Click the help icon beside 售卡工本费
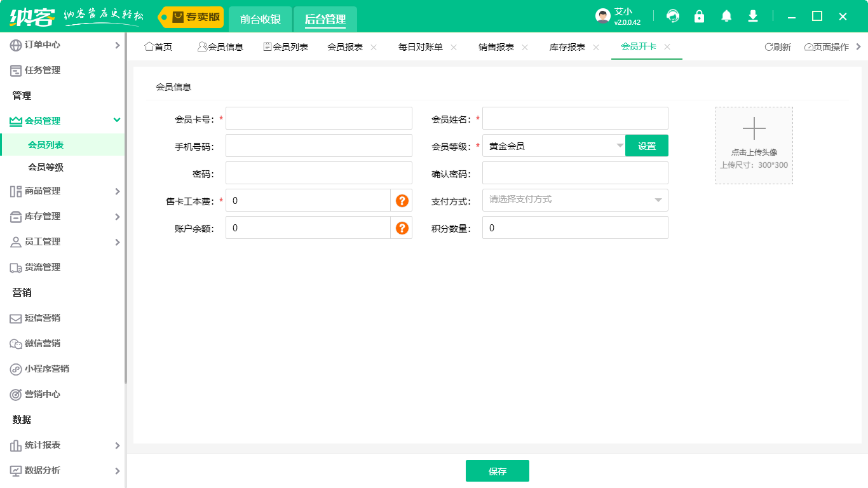This screenshot has width=868, height=488. pos(402,200)
